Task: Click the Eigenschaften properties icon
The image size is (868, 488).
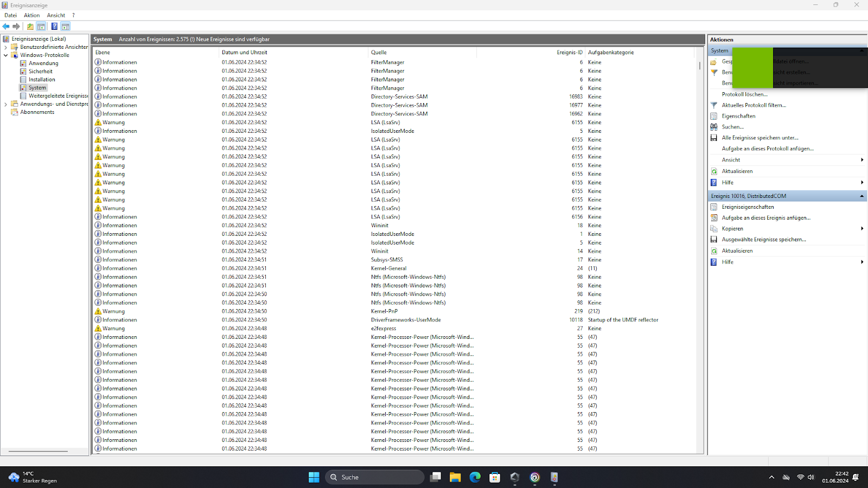Action: point(714,116)
